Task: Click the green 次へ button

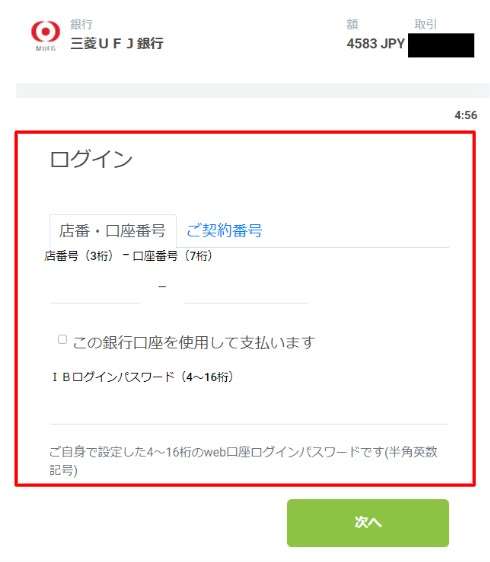Action: point(368,523)
